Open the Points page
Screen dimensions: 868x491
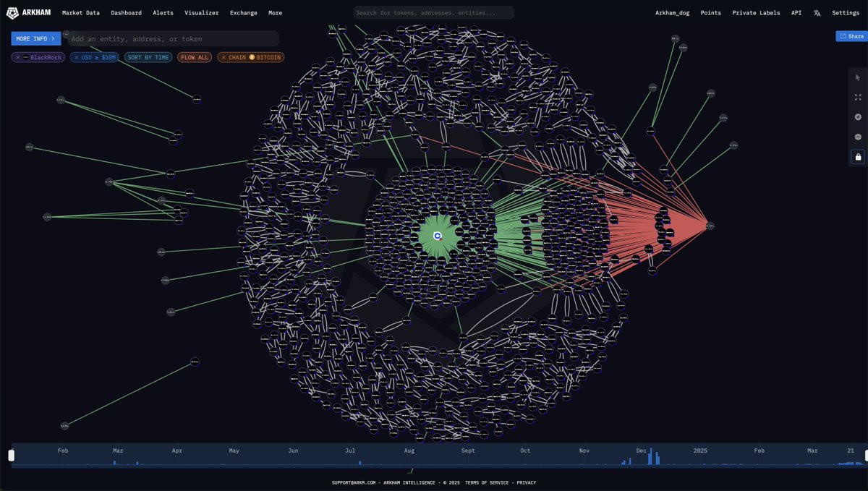click(x=711, y=13)
